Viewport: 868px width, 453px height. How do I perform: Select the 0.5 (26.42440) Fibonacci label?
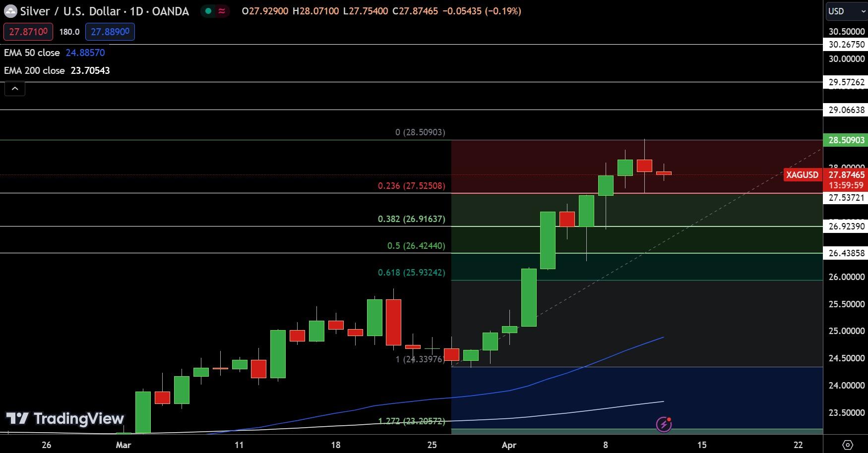416,246
